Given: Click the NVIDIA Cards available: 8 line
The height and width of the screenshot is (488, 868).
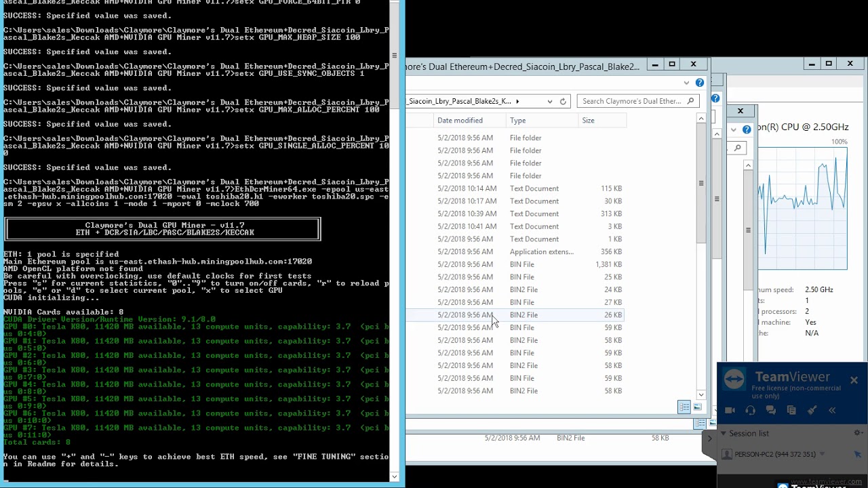Looking at the screenshot, I should pos(63,312).
